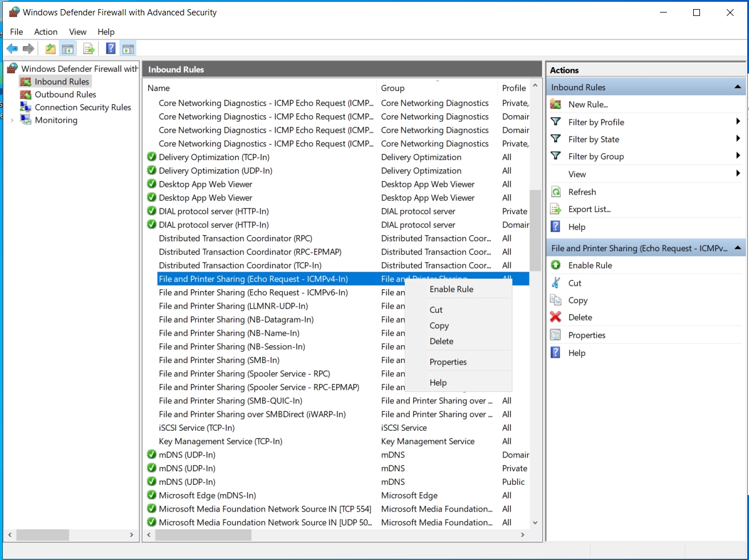The image size is (749, 560).
Task: Click Enable Rule in the Actions pane
Action: pos(590,265)
